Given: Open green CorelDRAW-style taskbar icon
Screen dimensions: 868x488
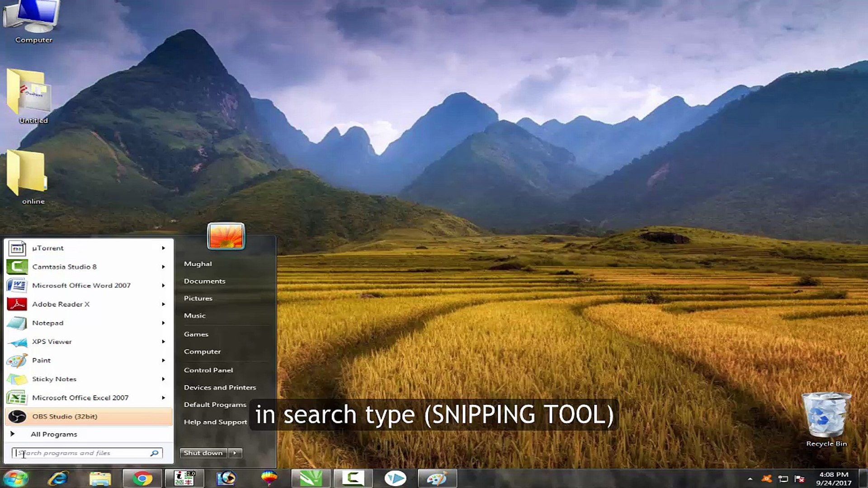Looking at the screenshot, I should coord(311,478).
